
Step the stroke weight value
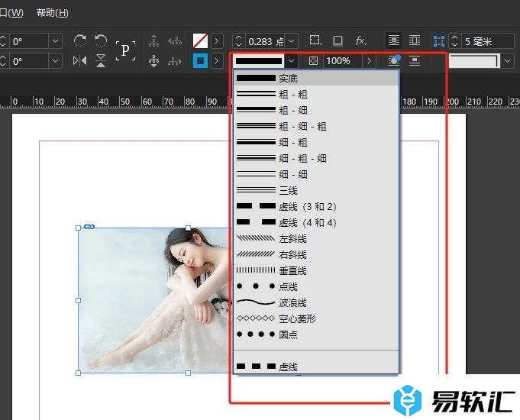coord(238,41)
